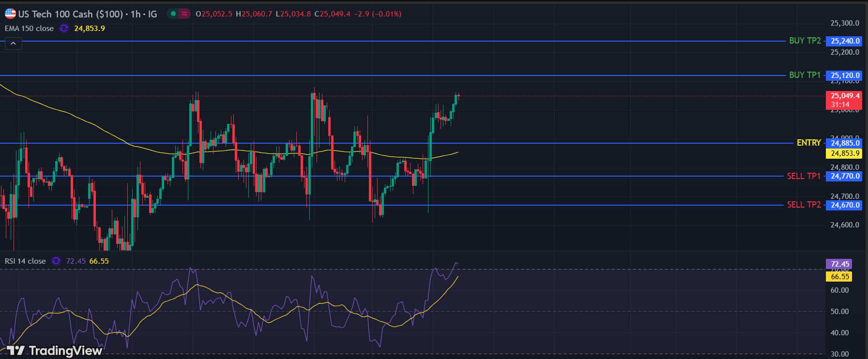Click the US flag symbol icon
This screenshot has width=868, height=359.
[x=10, y=14]
